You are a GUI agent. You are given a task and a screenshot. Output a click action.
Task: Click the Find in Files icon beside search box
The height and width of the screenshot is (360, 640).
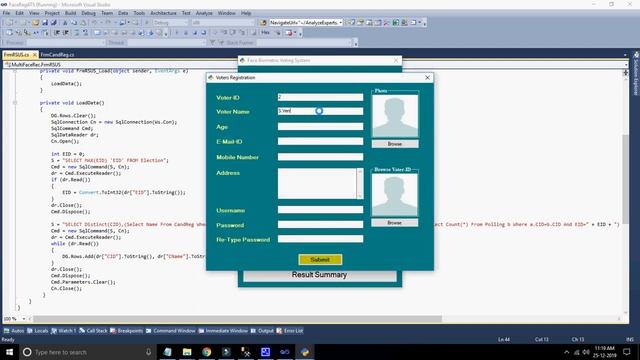click(263, 23)
